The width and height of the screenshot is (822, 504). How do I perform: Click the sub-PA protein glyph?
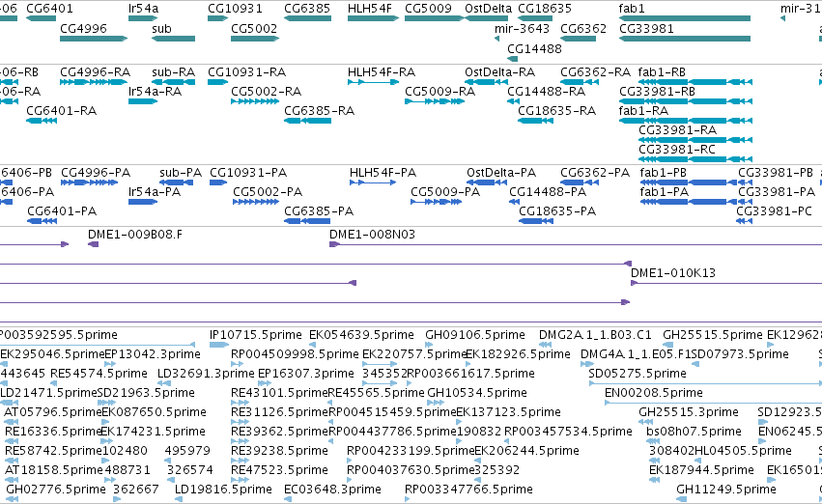tap(176, 182)
